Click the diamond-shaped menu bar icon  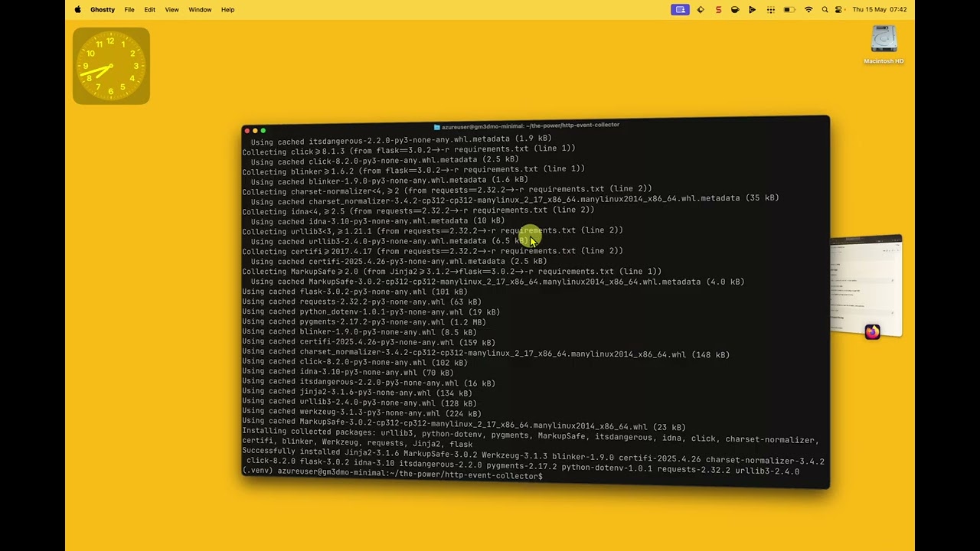[x=701, y=9]
